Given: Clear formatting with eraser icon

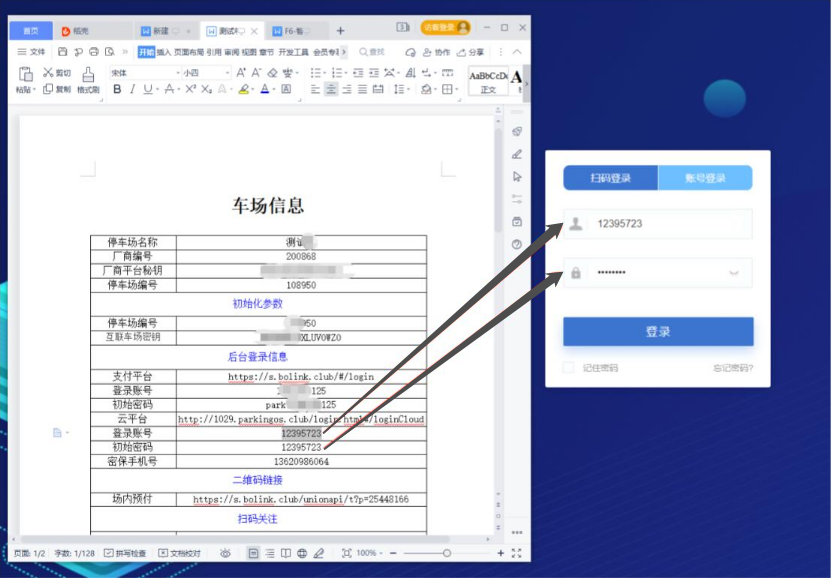Looking at the screenshot, I should point(272,73).
